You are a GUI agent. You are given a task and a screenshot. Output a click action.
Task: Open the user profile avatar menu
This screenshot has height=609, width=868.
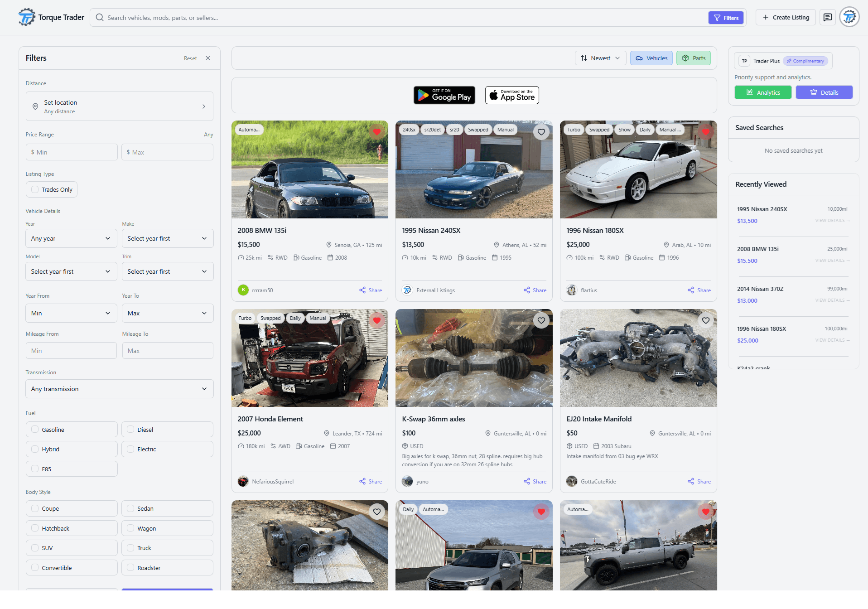coord(849,17)
